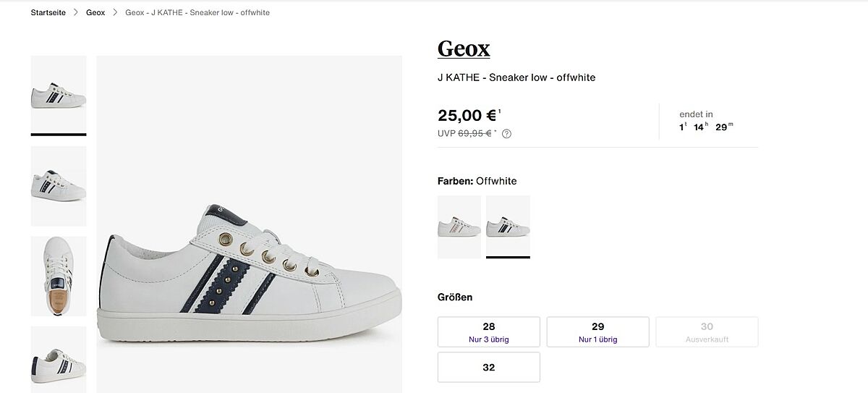The width and height of the screenshot is (868, 393).
Task: Click the current product breadcrumb text
Action: point(197,13)
